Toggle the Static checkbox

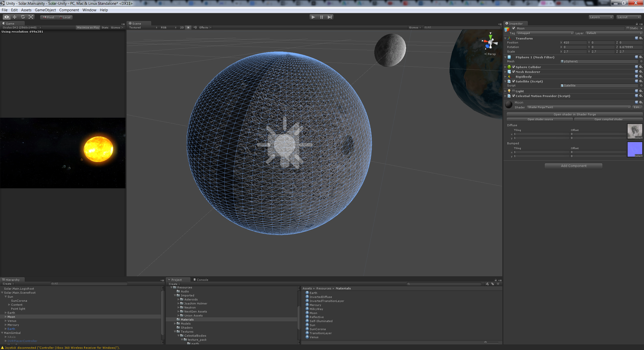[x=628, y=28]
